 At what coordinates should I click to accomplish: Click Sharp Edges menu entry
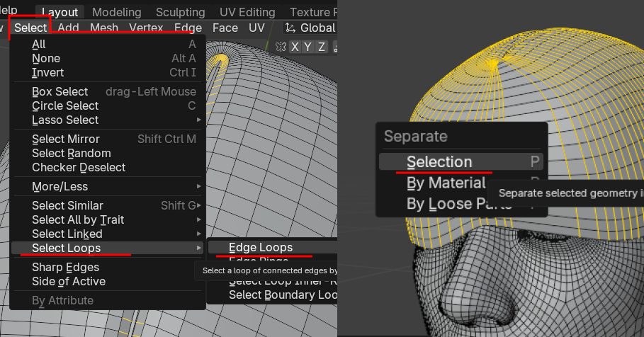point(65,267)
